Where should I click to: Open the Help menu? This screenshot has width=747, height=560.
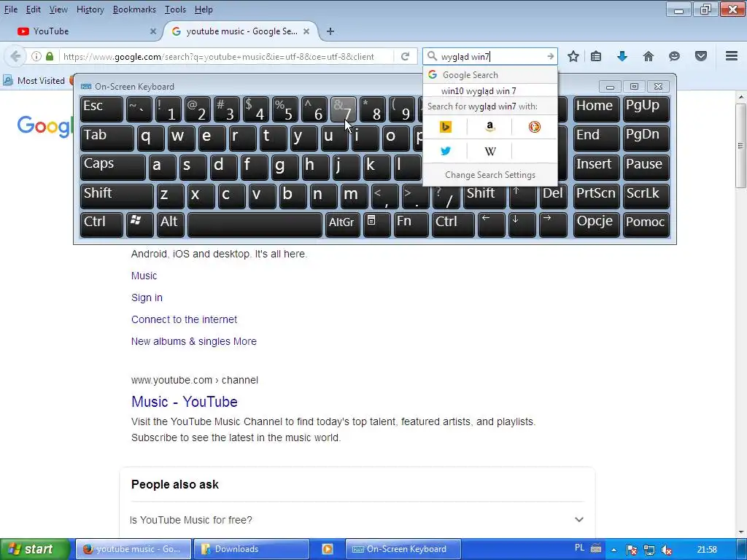(x=204, y=9)
